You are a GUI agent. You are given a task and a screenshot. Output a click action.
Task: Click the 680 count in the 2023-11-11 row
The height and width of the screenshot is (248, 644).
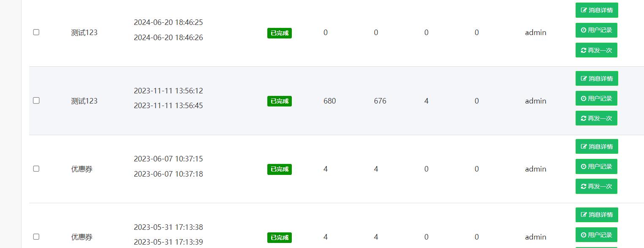(x=330, y=101)
